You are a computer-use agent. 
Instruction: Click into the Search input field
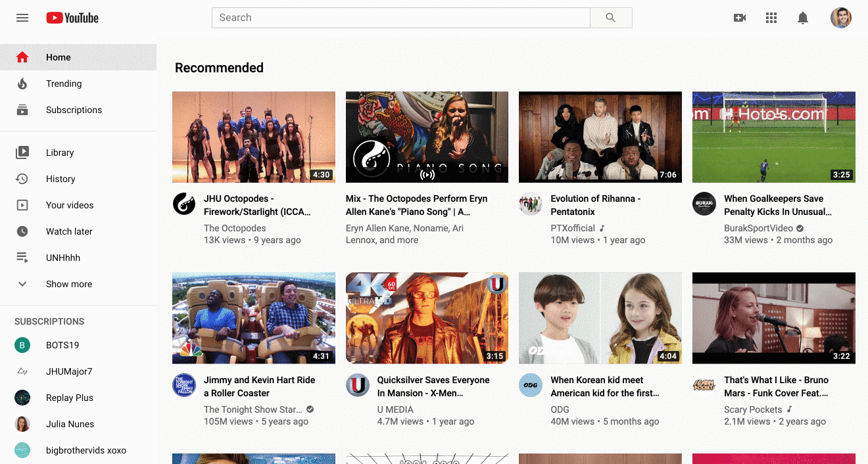point(400,18)
